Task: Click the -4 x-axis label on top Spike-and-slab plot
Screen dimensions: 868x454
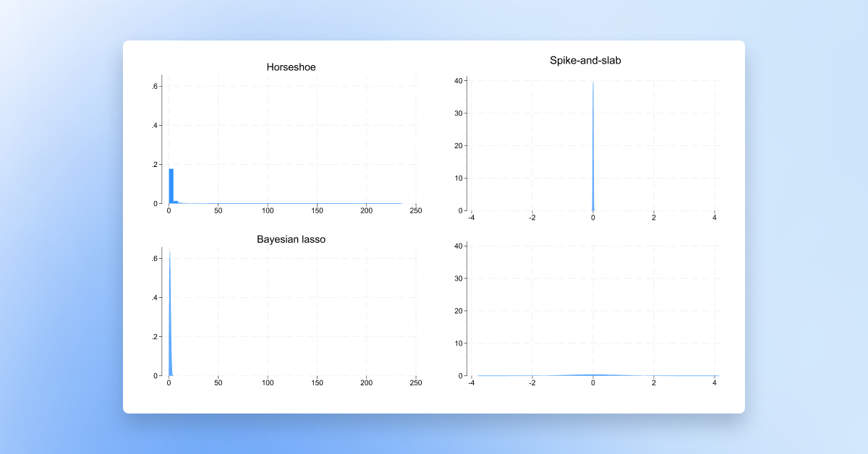Action: [x=471, y=218]
